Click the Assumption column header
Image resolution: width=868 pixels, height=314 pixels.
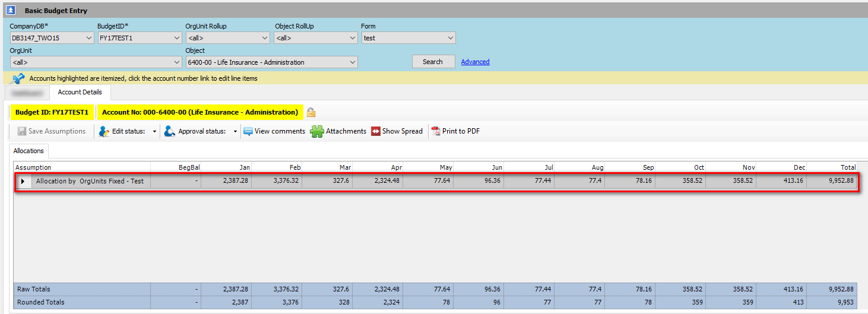pyautogui.click(x=82, y=167)
